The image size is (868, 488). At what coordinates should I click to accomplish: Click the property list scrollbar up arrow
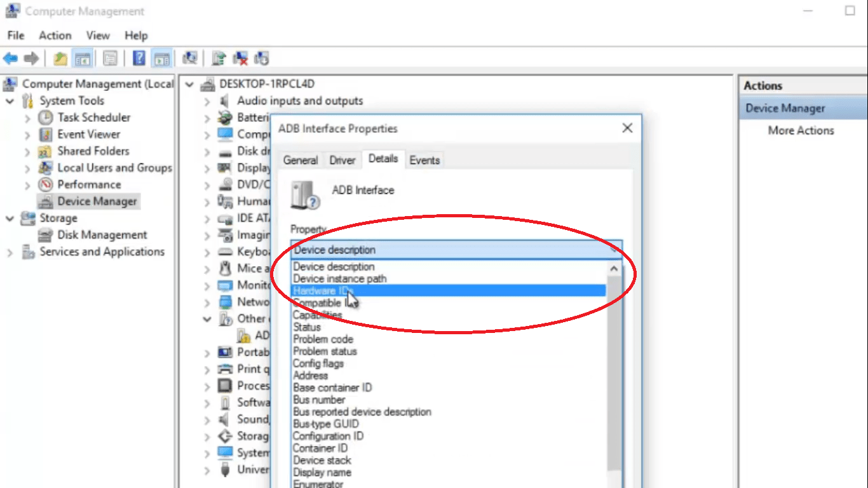point(614,268)
